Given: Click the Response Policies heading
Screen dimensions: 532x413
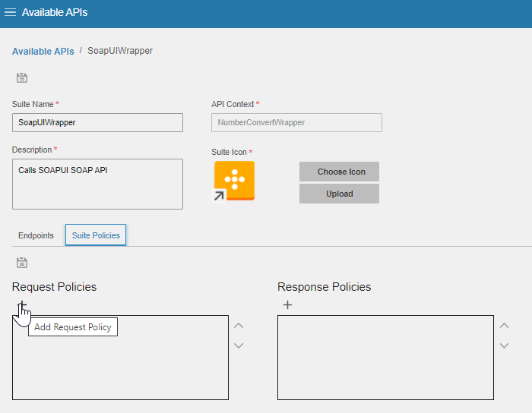Looking at the screenshot, I should pyautogui.click(x=324, y=287).
